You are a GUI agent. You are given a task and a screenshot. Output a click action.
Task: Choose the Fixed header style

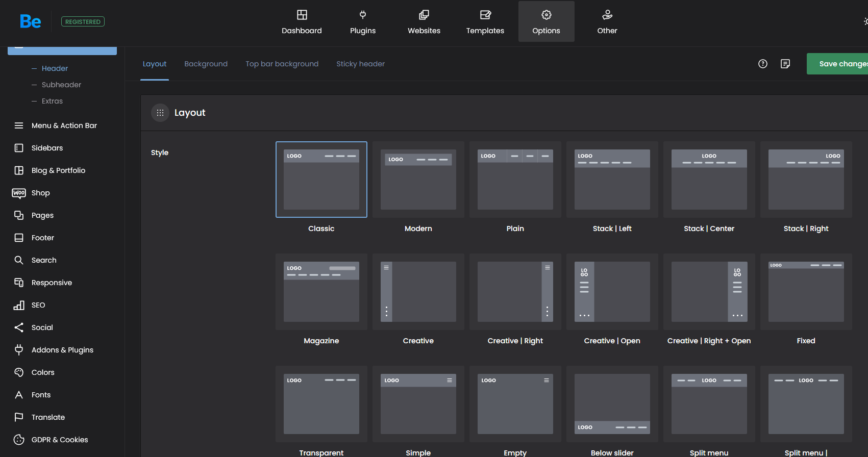click(806, 292)
